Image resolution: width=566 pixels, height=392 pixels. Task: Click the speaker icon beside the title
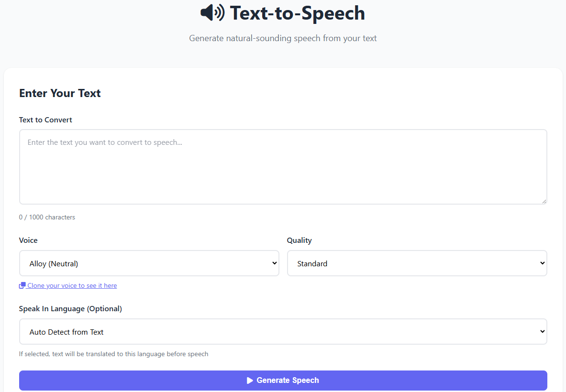212,13
